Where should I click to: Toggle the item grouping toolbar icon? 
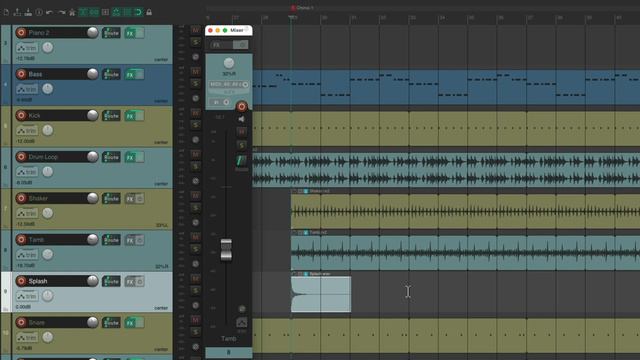(x=94, y=12)
